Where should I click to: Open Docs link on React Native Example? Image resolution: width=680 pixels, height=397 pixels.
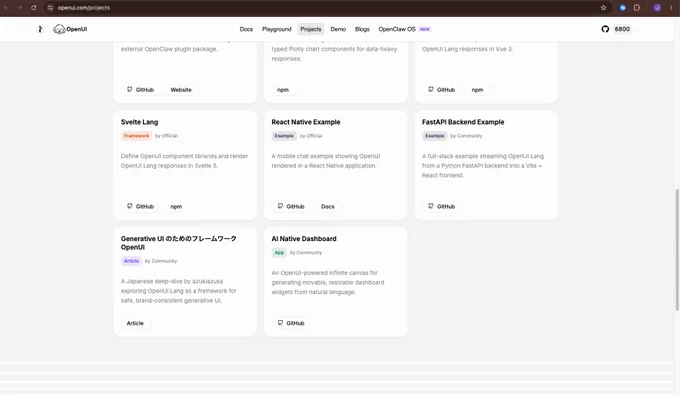[x=327, y=207]
